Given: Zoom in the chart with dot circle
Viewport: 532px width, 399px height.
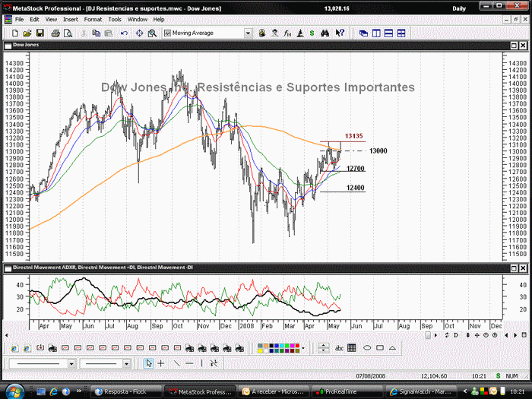Looking at the screenshot, I should point(495,335).
